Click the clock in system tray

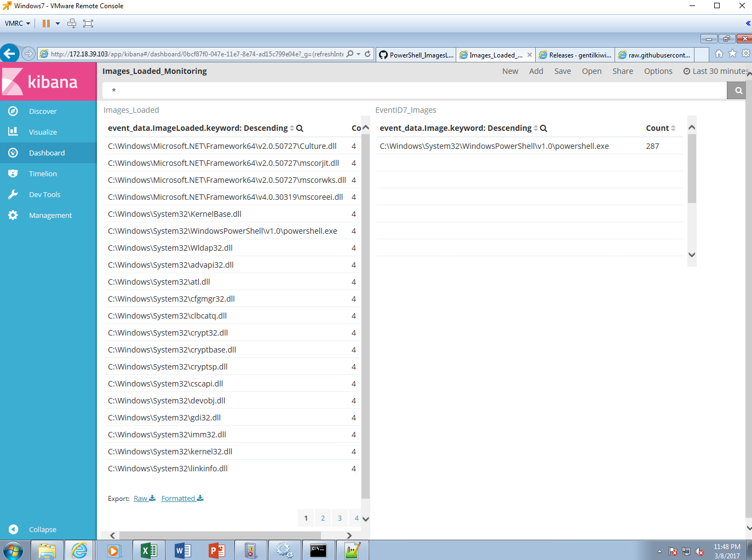(x=727, y=551)
